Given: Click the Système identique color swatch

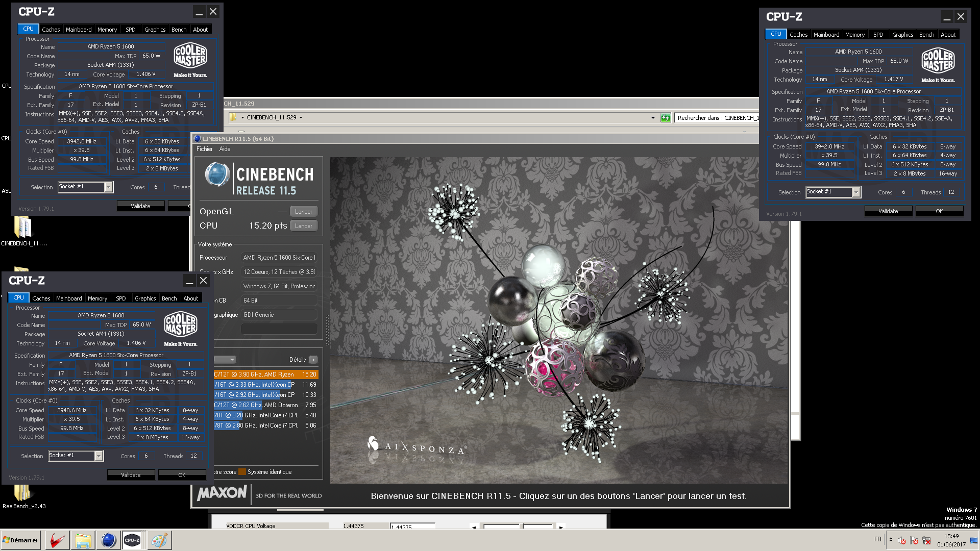Looking at the screenshot, I should coord(242,472).
